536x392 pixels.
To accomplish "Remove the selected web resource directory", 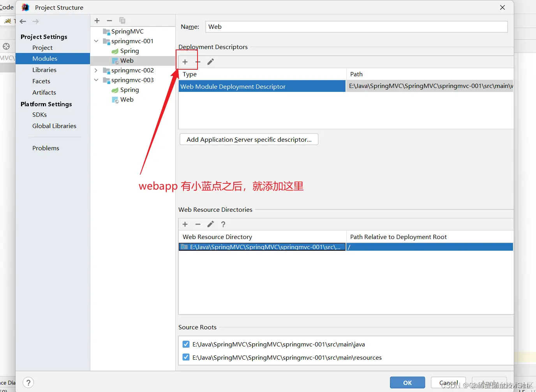I will 198,224.
